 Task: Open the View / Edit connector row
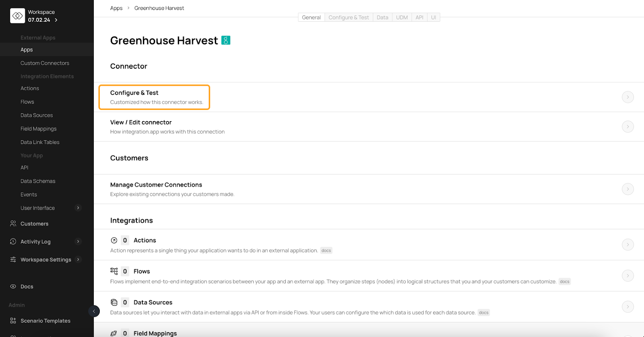(369, 126)
